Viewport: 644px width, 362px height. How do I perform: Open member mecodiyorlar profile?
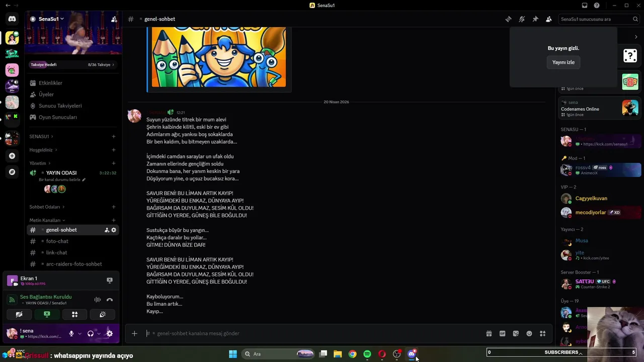click(600, 213)
